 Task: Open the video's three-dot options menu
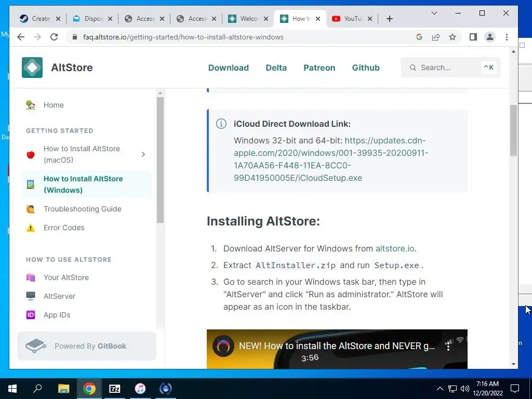coord(448,345)
